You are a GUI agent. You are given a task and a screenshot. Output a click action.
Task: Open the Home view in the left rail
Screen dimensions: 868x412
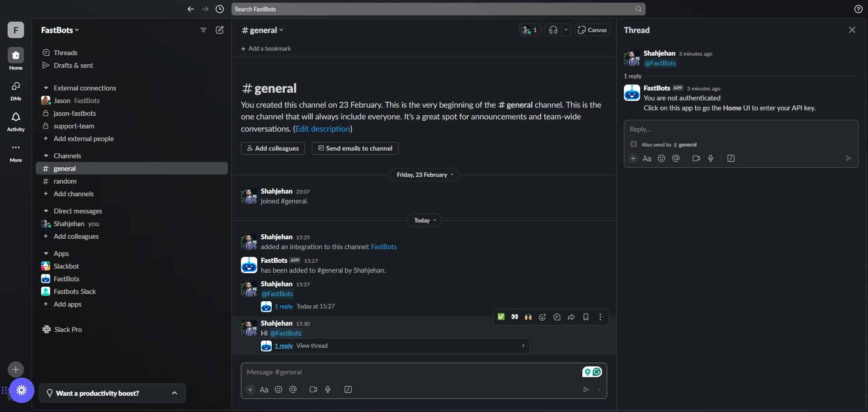pyautogui.click(x=16, y=59)
